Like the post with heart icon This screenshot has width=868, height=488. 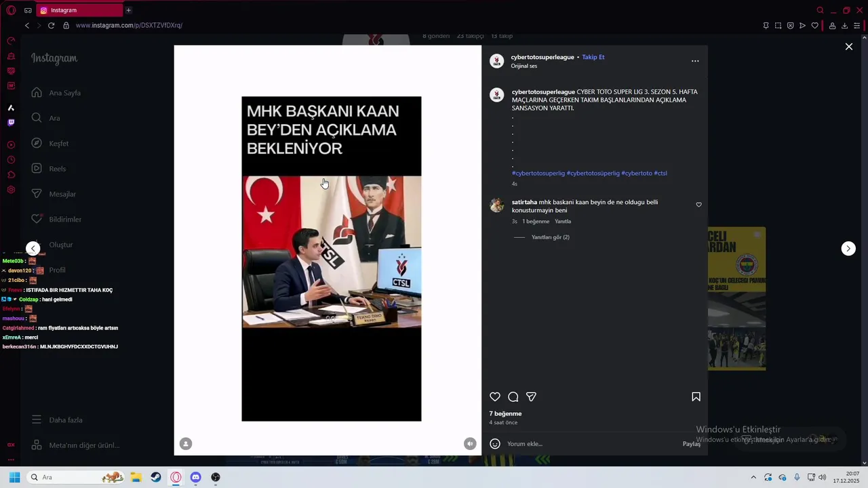pos(495,397)
